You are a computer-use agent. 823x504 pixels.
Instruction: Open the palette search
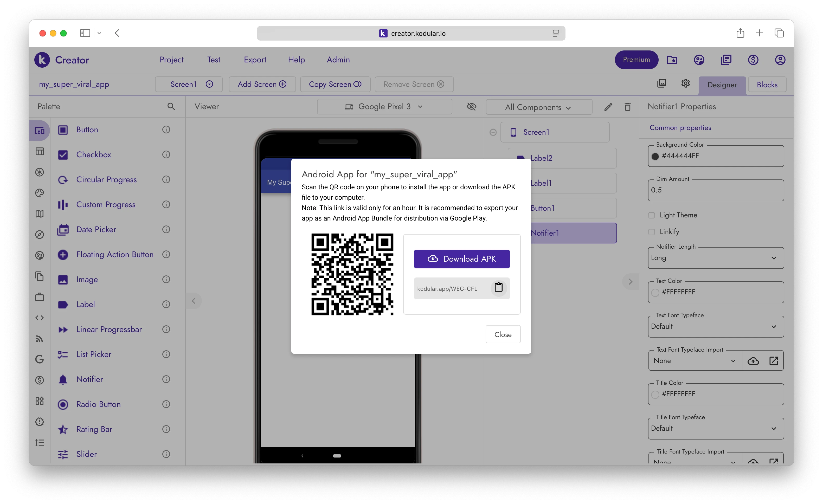tap(171, 106)
